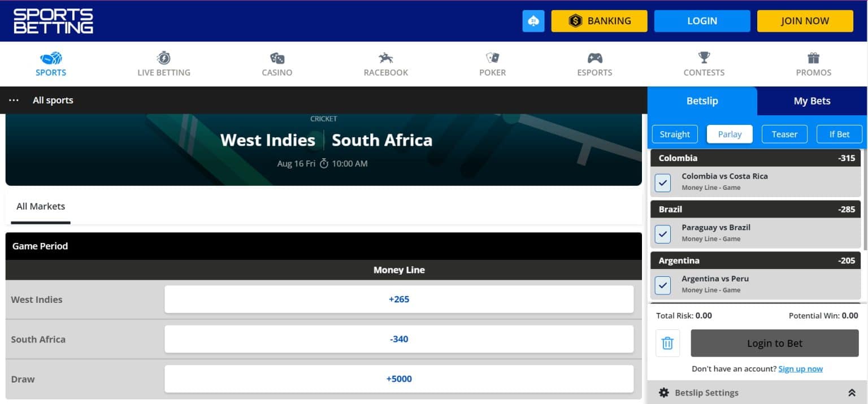Select the Contests trophy icon
The width and height of the screenshot is (868, 404).
703,58
